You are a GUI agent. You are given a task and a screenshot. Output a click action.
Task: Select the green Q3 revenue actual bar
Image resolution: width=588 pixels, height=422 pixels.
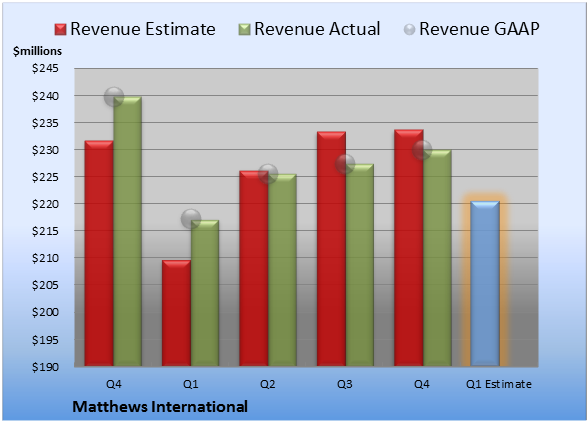click(360, 265)
